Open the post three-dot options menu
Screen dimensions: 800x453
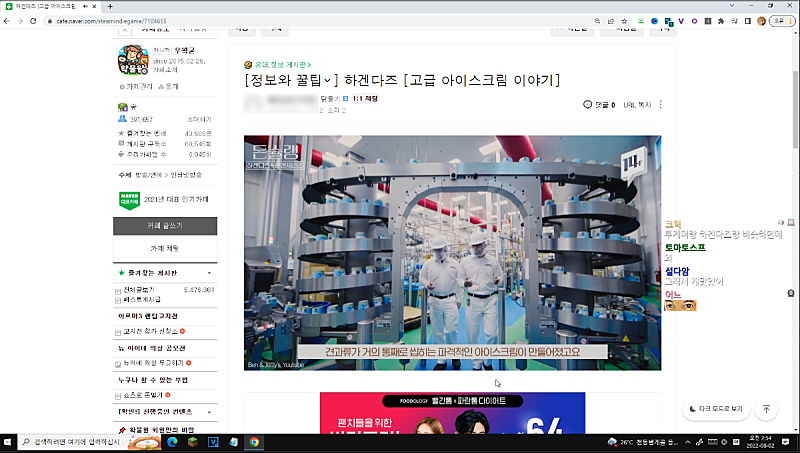(661, 104)
